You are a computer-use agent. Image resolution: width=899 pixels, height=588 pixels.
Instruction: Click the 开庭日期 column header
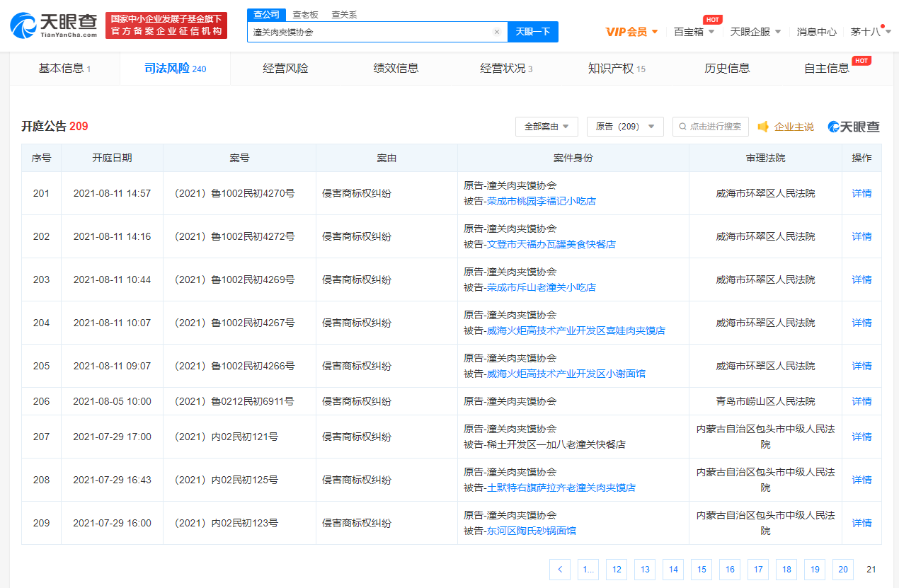(x=112, y=158)
